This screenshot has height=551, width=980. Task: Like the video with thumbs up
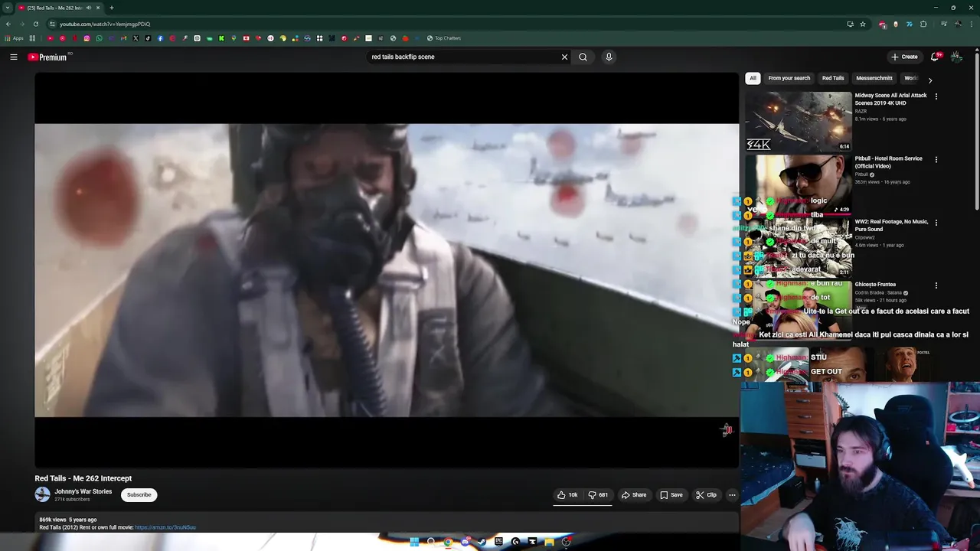point(567,495)
